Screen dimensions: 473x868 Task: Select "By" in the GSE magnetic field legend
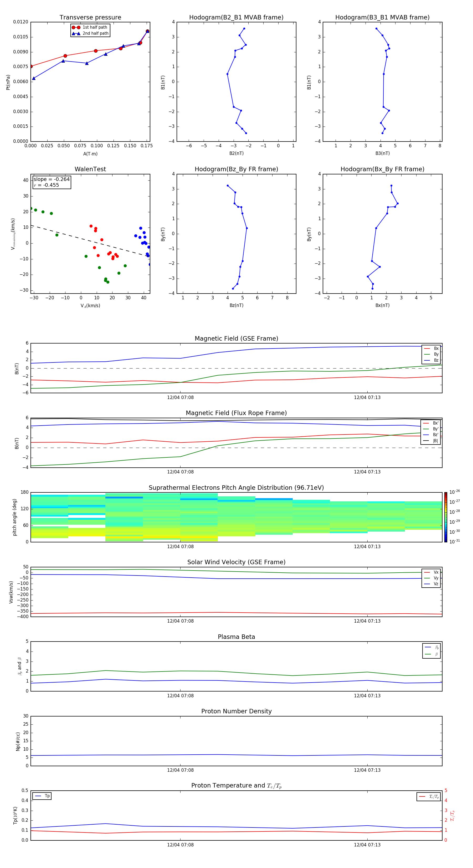coord(431,354)
